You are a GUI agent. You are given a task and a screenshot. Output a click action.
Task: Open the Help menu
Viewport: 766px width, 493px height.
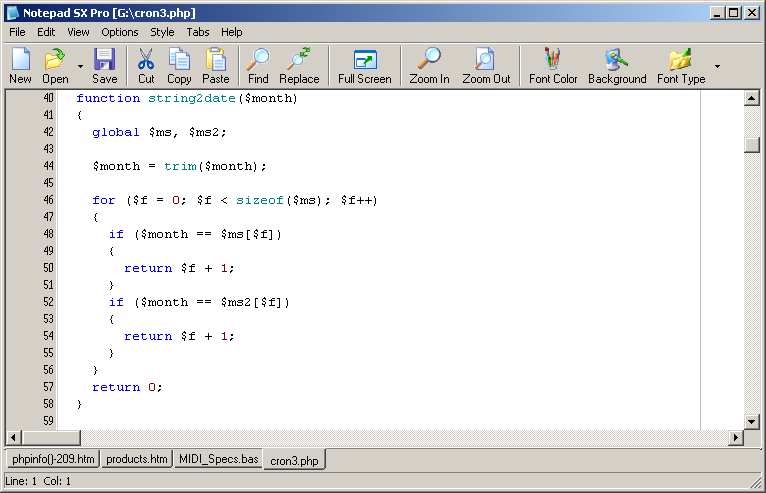(x=232, y=32)
